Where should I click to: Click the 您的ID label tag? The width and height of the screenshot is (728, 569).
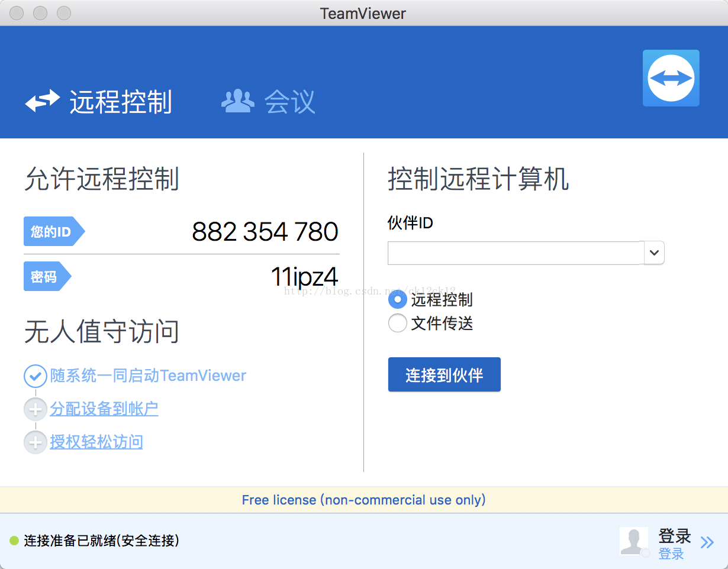(54, 231)
